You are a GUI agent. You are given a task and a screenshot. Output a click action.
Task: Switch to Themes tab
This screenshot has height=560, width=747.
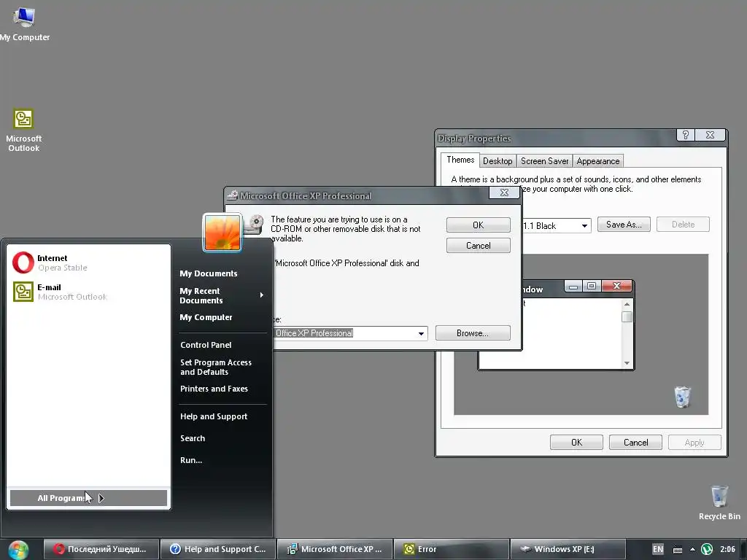tap(460, 160)
